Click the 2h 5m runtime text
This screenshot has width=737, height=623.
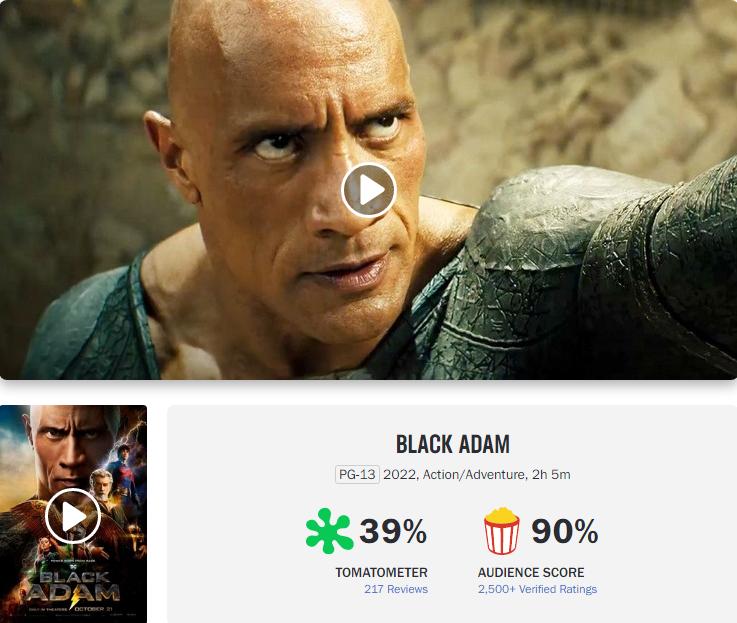point(551,474)
